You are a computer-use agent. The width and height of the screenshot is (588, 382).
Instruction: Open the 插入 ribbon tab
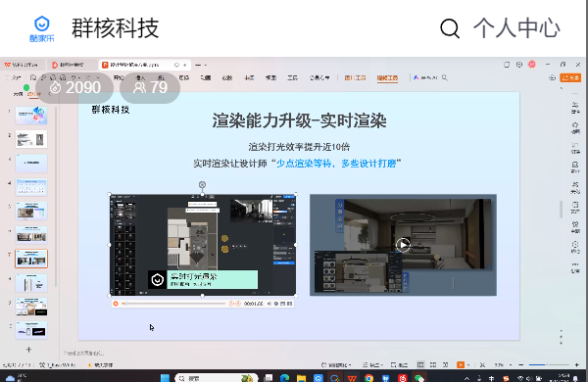pyautogui.click(x=140, y=77)
